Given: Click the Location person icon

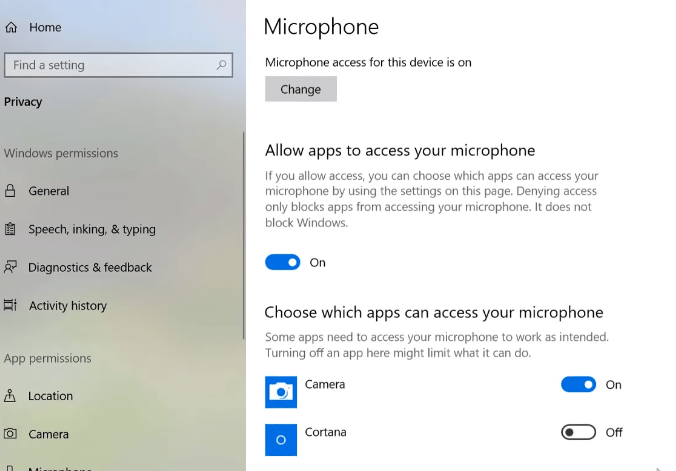Looking at the screenshot, I should click(10, 396).
